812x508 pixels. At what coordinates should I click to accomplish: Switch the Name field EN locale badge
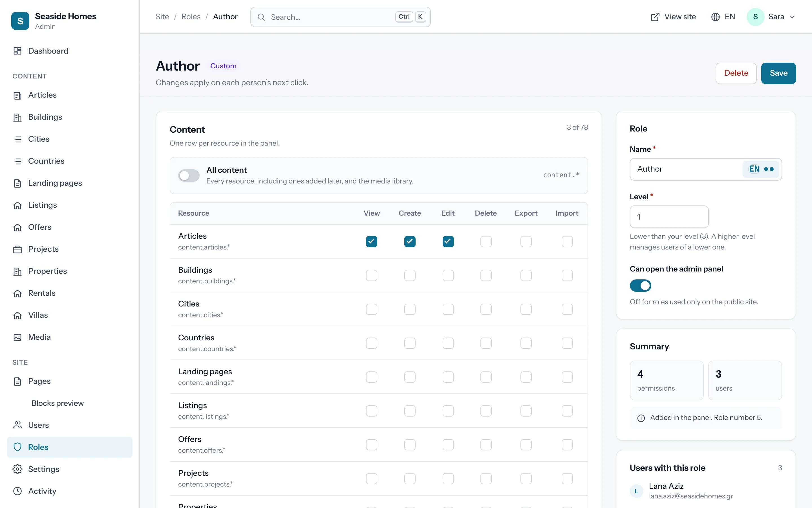tap(761, 169)
